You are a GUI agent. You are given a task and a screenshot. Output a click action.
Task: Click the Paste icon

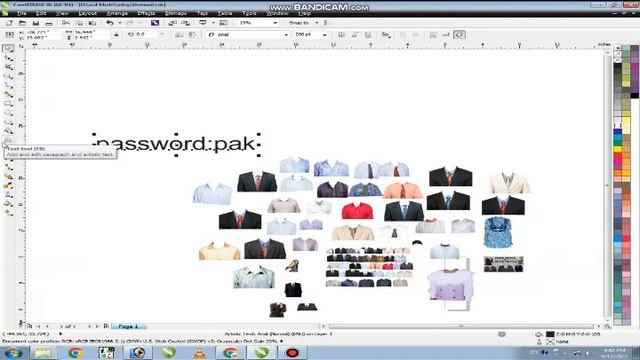tap(93, 23)
